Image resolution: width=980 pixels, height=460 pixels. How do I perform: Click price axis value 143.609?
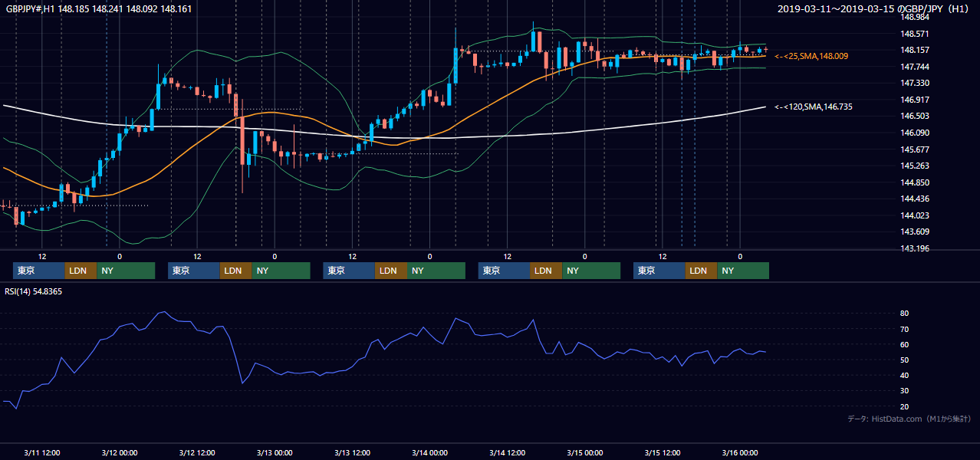915,232
